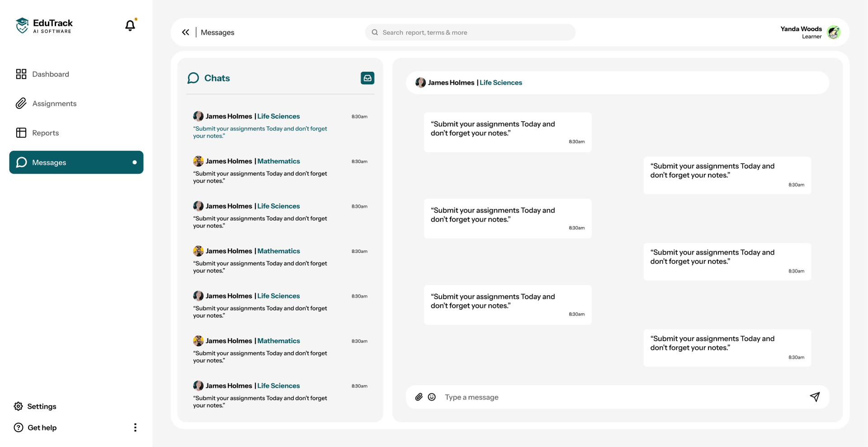Open the notification bell alerts

coord(130,26)
